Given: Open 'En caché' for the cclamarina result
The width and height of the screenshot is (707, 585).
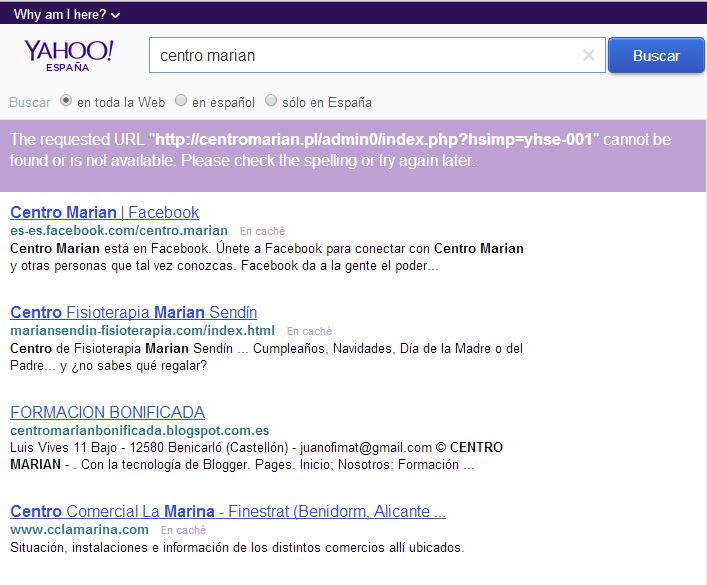Looking at the screenshot, I should (x=184, y=530).
